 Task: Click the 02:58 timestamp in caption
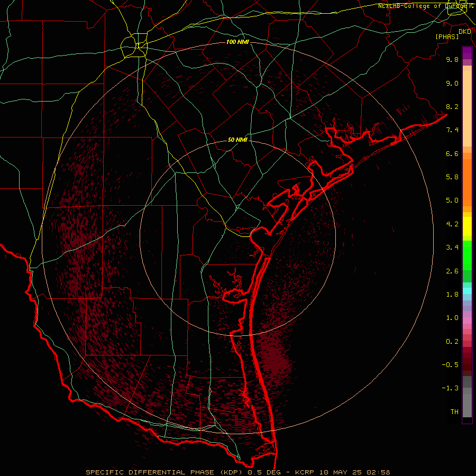[378, 472]
